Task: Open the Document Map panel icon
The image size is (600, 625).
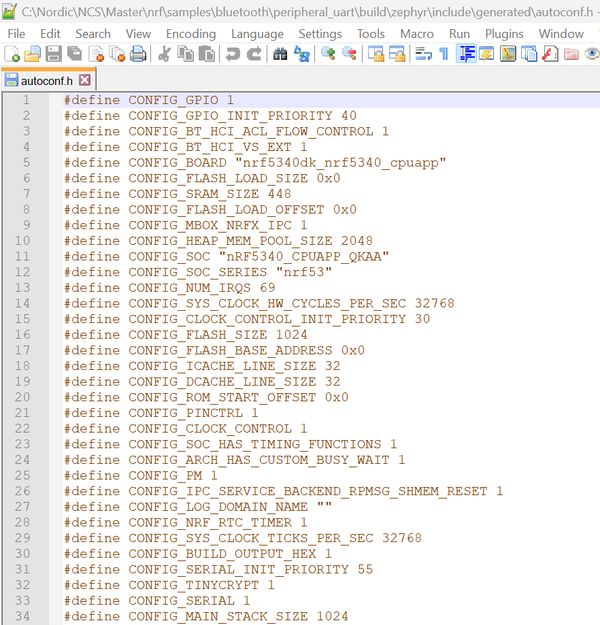Action: 508,54
